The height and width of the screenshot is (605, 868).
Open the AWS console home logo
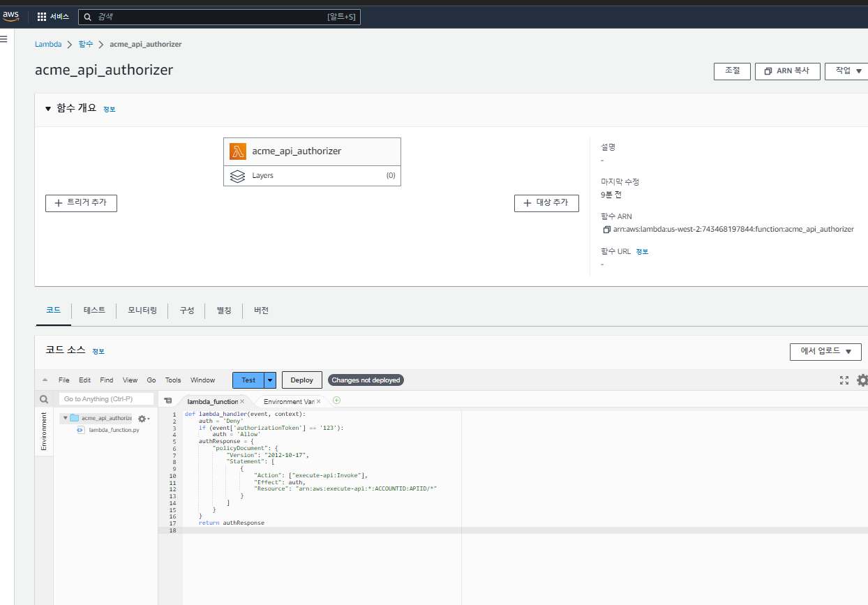pos(12,16)
